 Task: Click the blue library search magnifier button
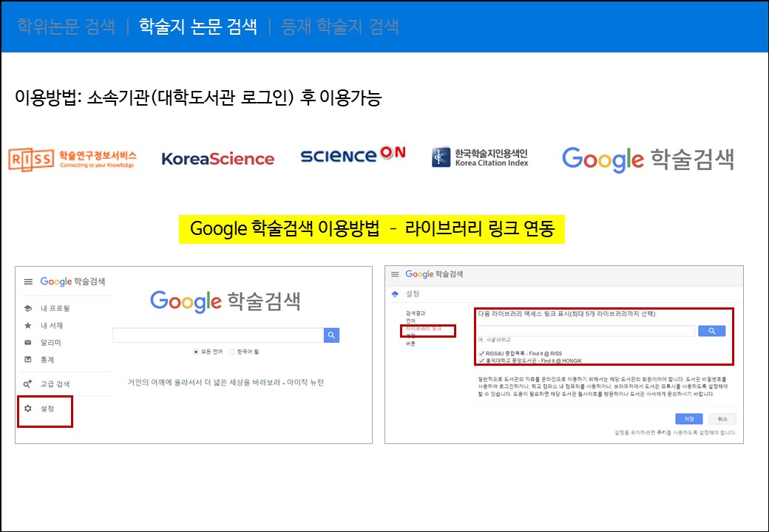(711, 331)
